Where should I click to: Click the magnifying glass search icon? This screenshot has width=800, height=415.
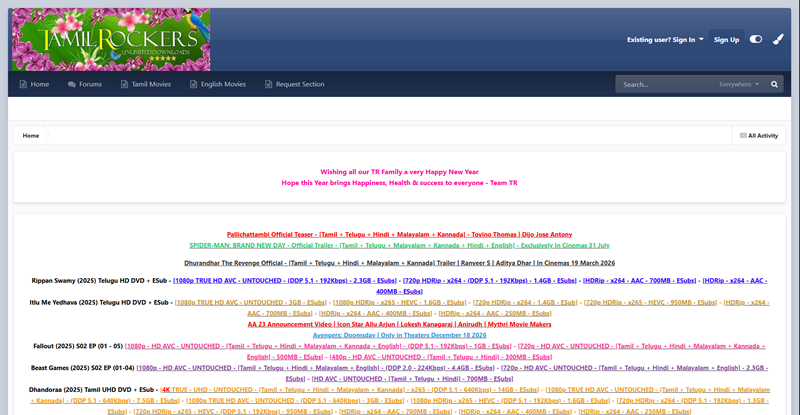click(774, 84)
